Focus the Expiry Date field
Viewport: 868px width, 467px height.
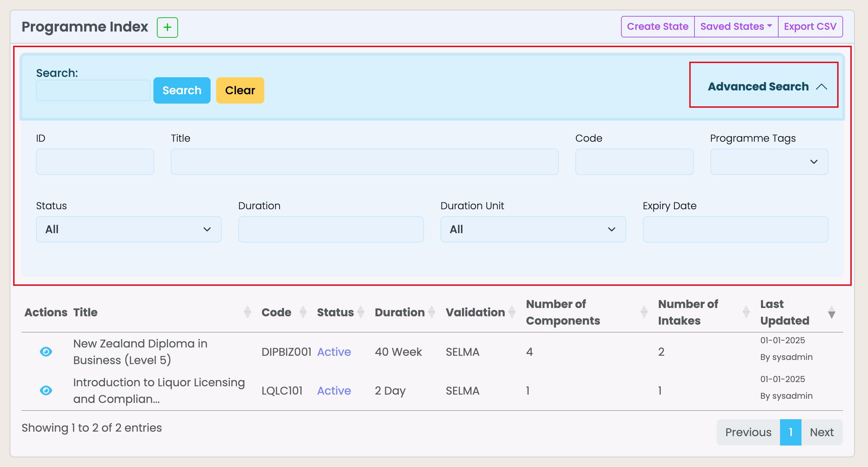tap(735, 229)
